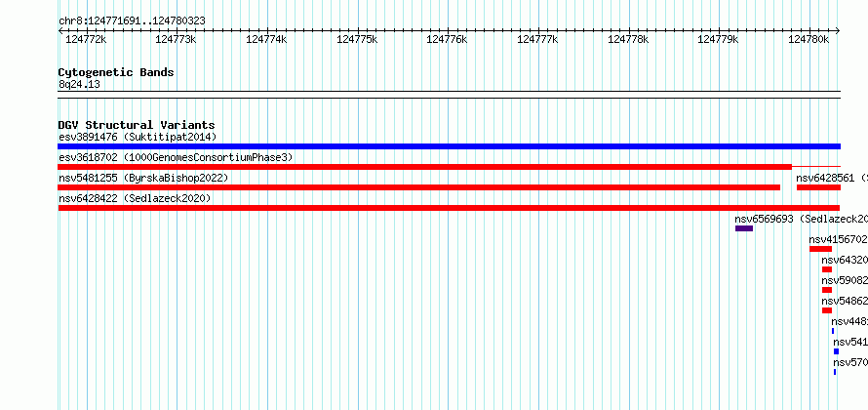Click the blue esv3891476 variant bar

click(x=449, y=146)
